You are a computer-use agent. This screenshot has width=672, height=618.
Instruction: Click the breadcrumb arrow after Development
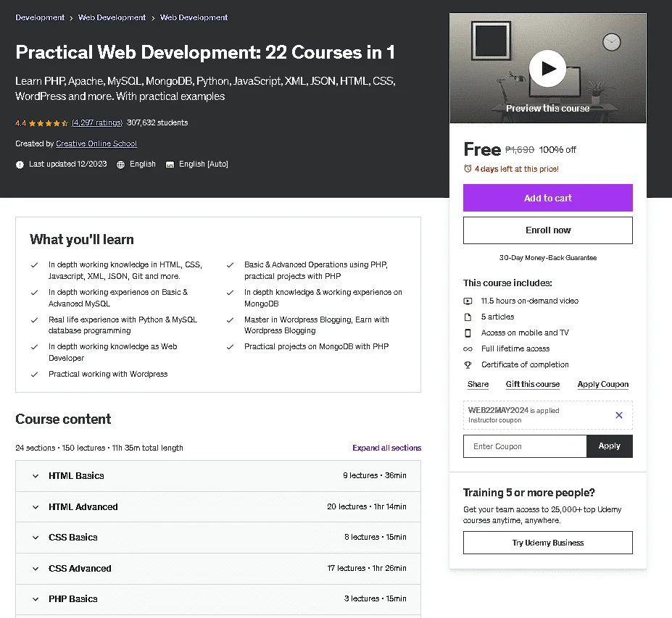71,18
